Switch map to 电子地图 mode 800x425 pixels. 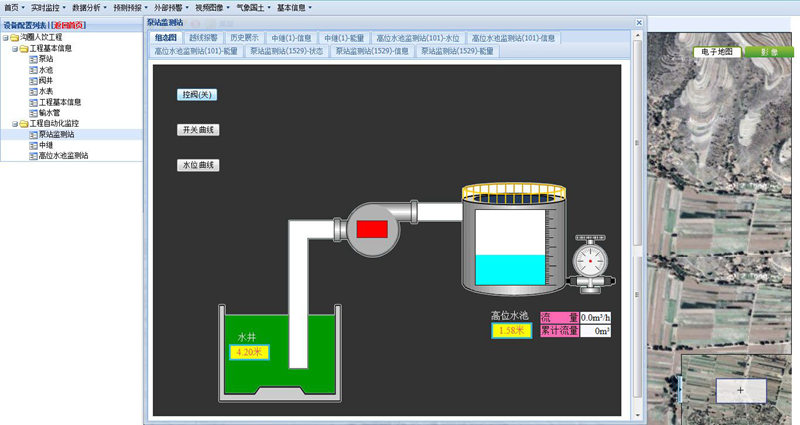(x=716, y=51)
